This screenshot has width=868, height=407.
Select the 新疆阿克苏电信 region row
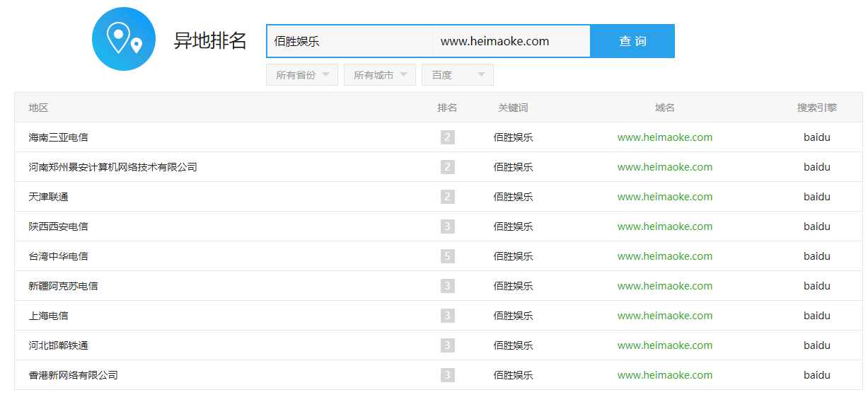click(439, 286)
